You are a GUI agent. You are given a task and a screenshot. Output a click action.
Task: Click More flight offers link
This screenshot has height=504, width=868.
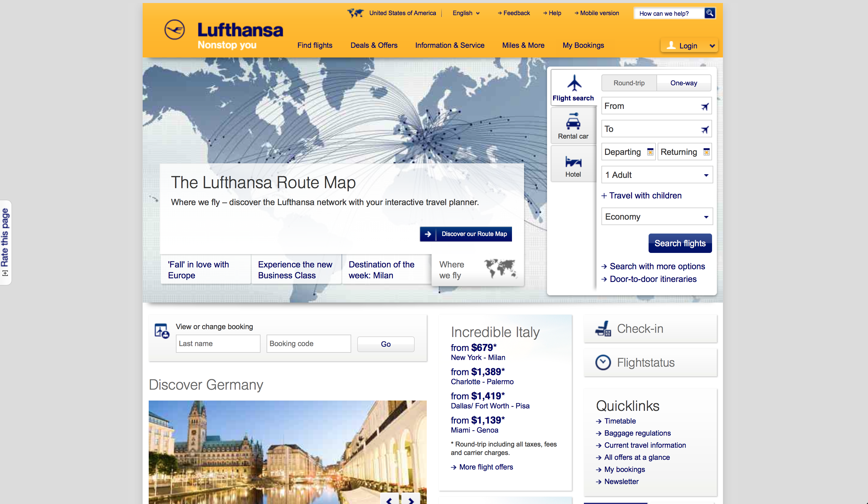click(482, 467)
